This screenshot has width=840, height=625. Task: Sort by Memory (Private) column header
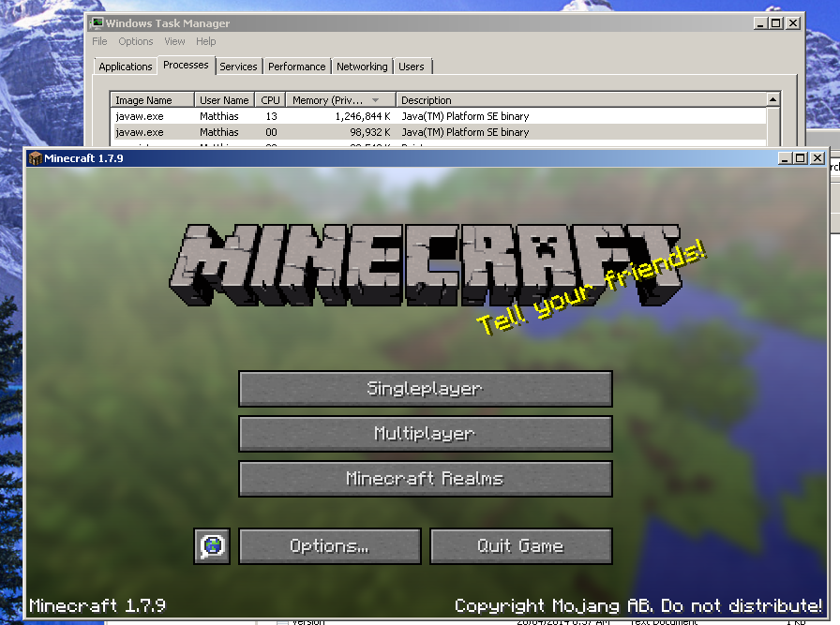(340, 100)
